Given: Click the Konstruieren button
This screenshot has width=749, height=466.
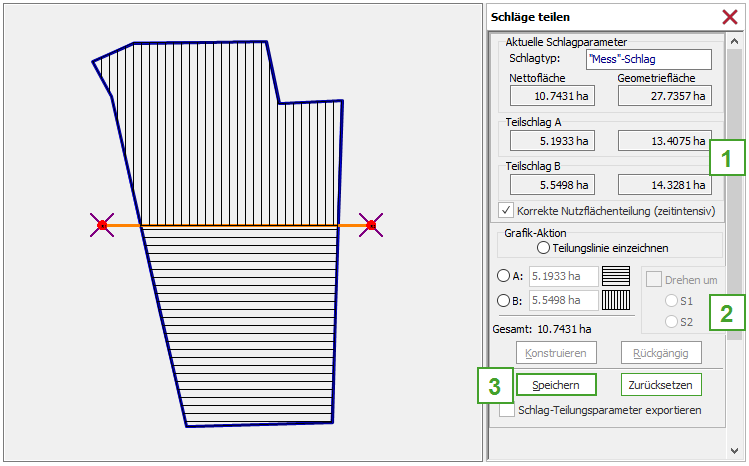Looking at the screenshot, I should coord(556,352).
